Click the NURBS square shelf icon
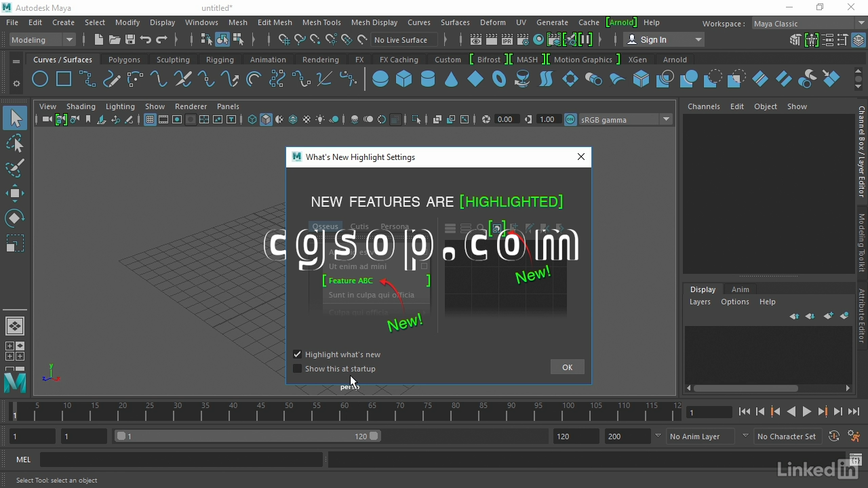The width and height of the screenshot is (868, 488). 64,79
